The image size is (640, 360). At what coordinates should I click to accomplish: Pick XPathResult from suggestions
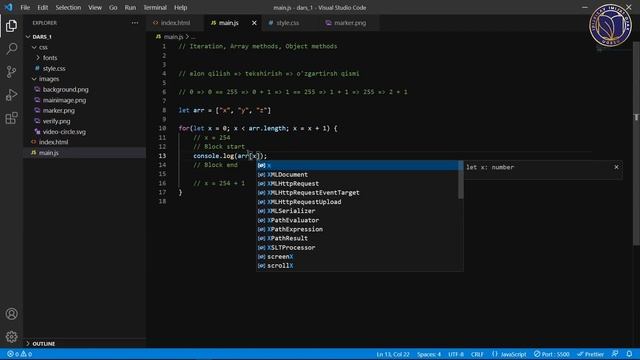[x=357, y=238]
